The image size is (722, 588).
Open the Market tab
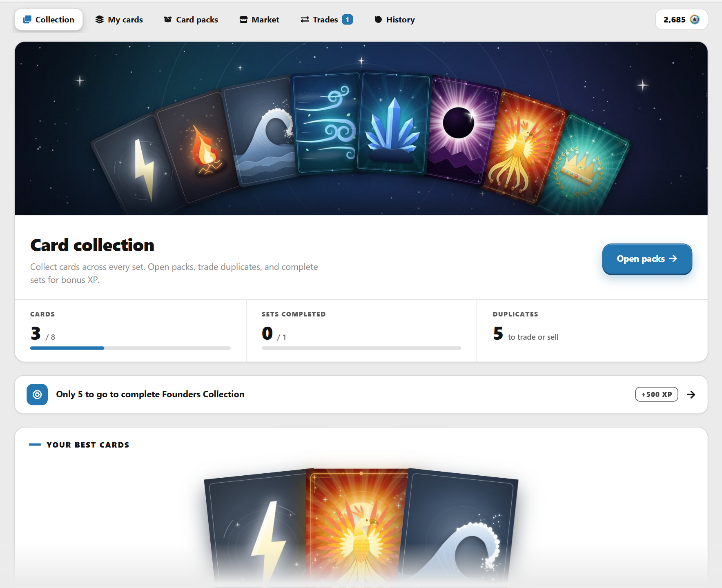pos(259,20)
